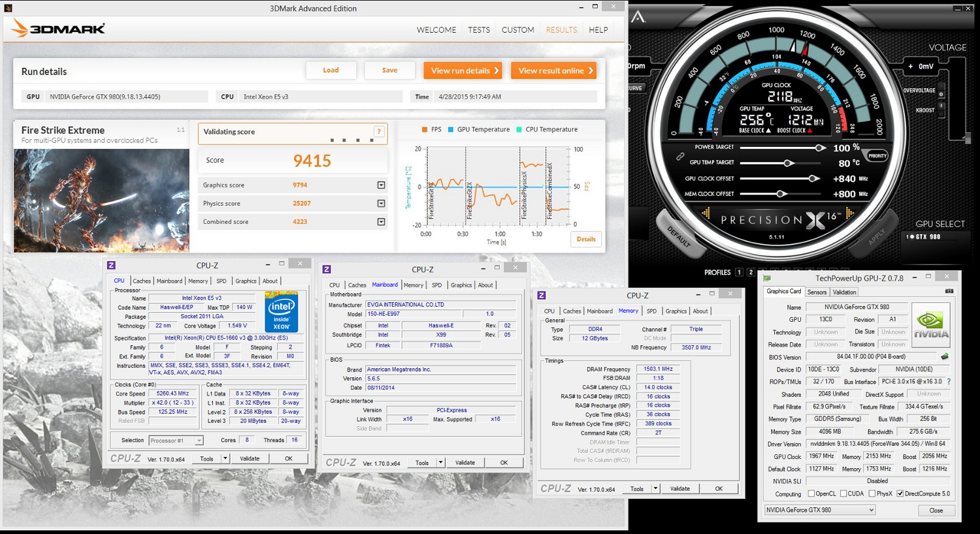Toggle the Priority button in Precision X

coord(877,156)
